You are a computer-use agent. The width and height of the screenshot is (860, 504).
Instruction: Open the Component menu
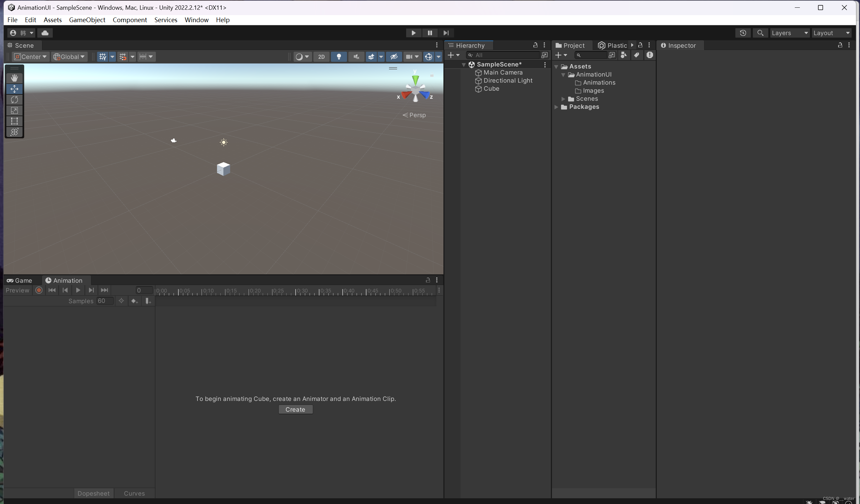(x=130, y=20)
